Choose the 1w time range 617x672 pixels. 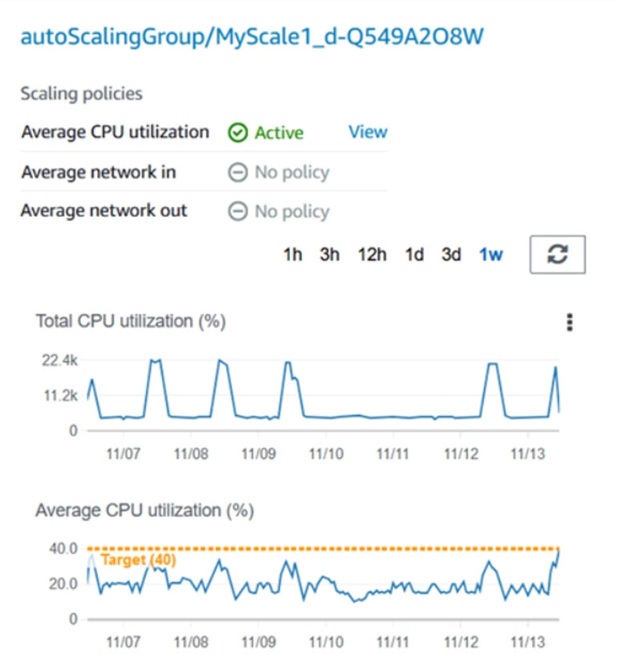pyautogui.click(x=491, y=255)
